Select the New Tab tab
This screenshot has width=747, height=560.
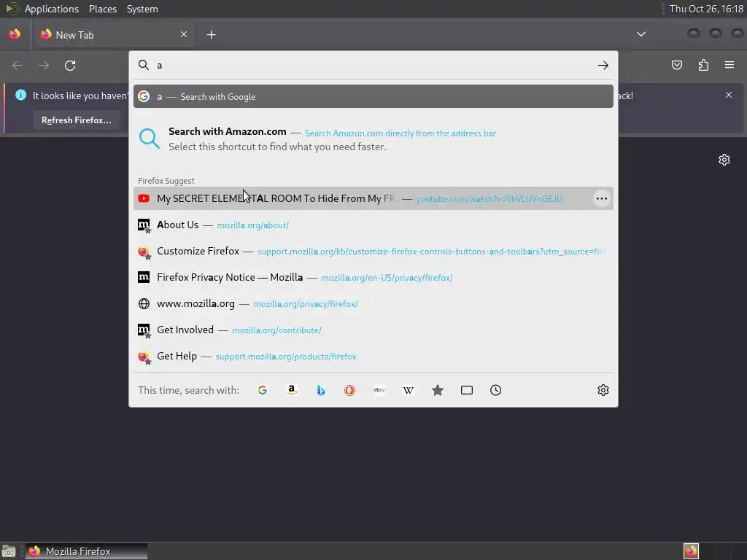(113, 35)
